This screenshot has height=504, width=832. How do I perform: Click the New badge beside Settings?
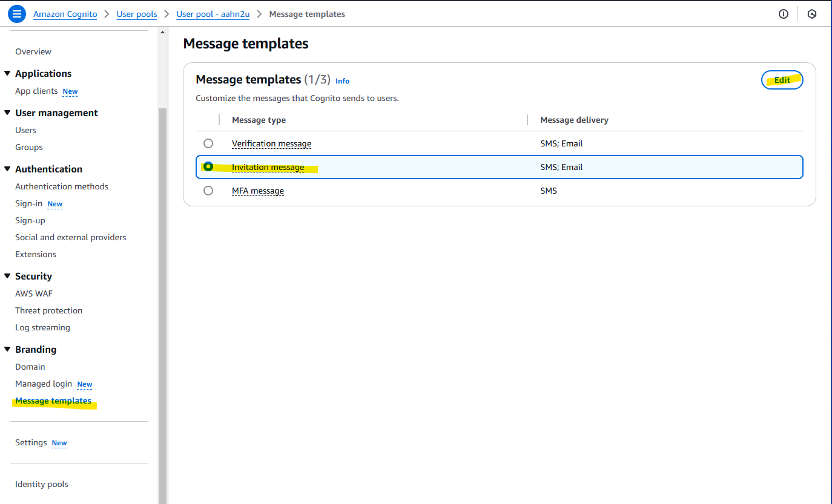pos(59,443)
